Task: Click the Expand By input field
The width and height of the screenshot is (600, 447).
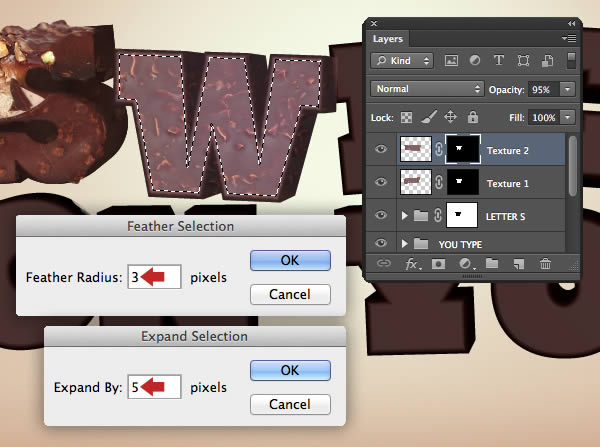Action: tap(154, 387)
